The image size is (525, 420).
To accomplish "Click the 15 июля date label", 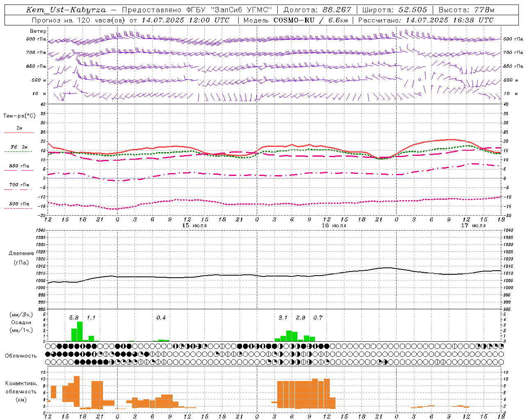I will [x=195, y=226].
